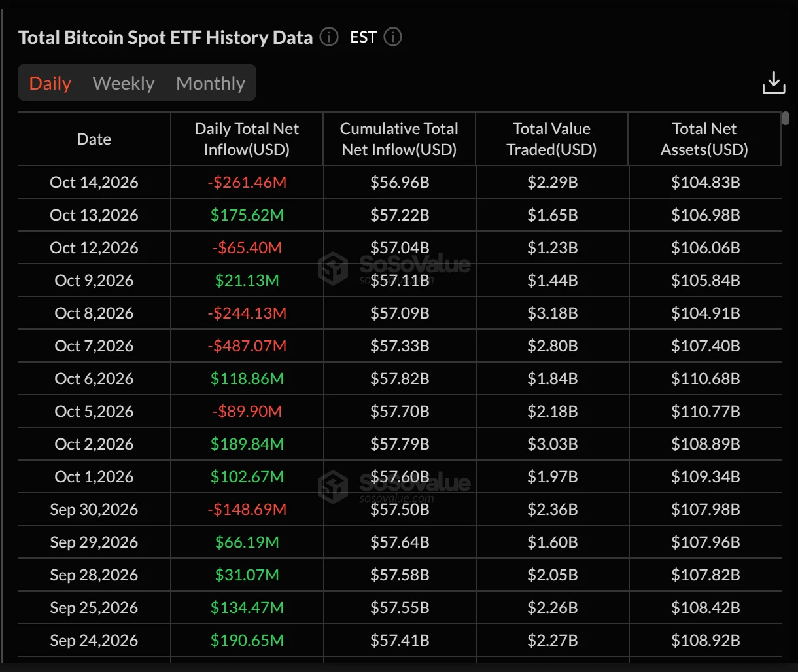Download the table data with the download icon
798x672 pixels.
774,83
